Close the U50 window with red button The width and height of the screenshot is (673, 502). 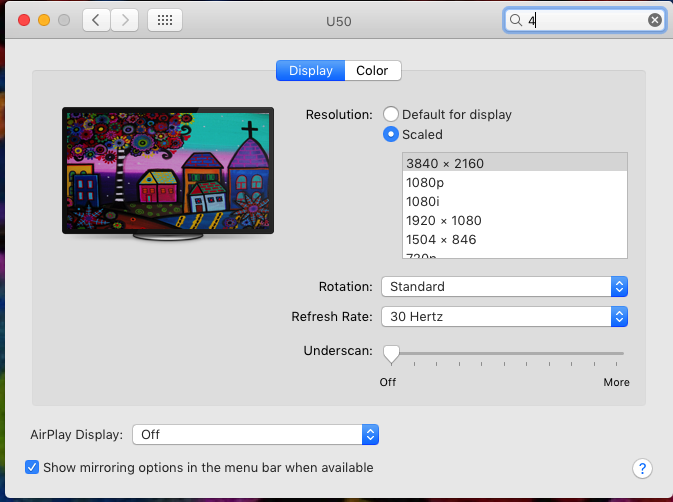click(24, 20)
